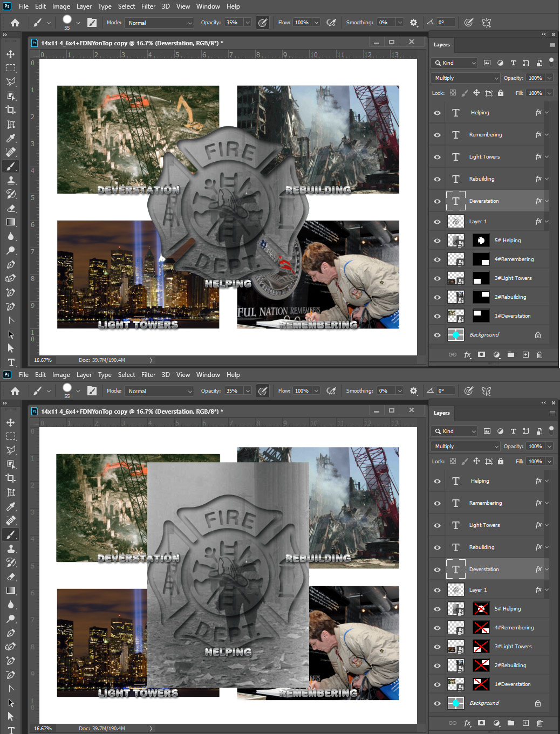
Task: Open the Filter menu
Action: click(x=148, y=6)
